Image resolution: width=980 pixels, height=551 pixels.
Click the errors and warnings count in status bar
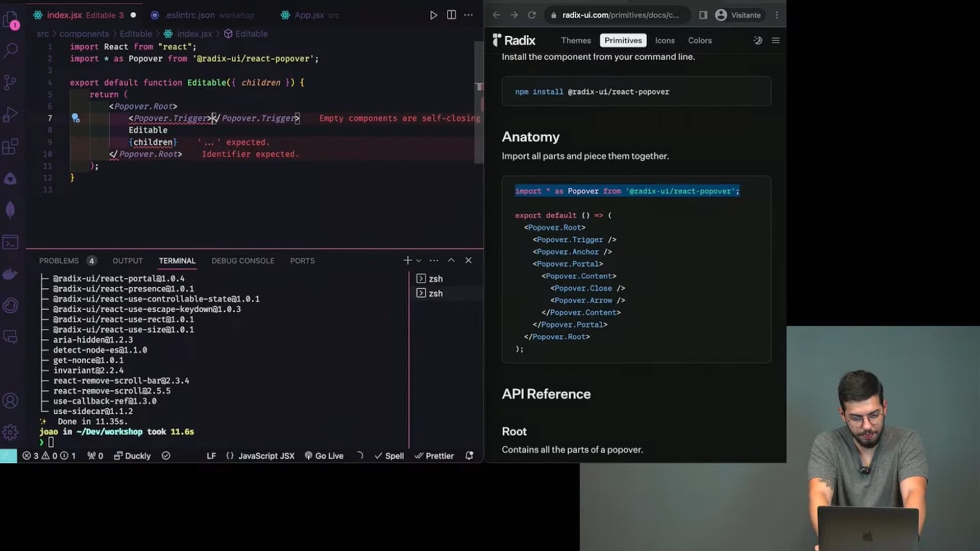(49, 456)
